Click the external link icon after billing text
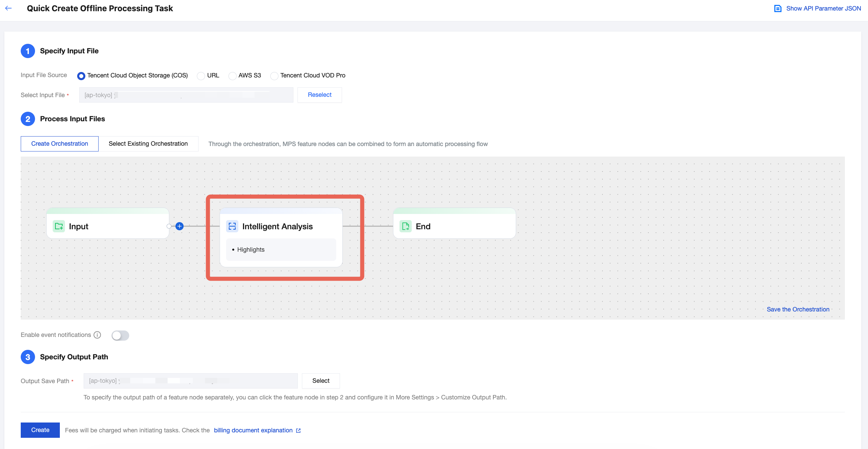Image resolution: width=868 pixels, height=449 pixels. [298, 430]
